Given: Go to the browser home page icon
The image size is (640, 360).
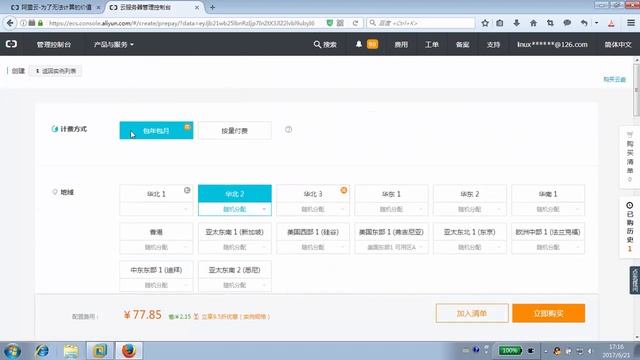Looking at the screenshot, I should click(533, 23).
